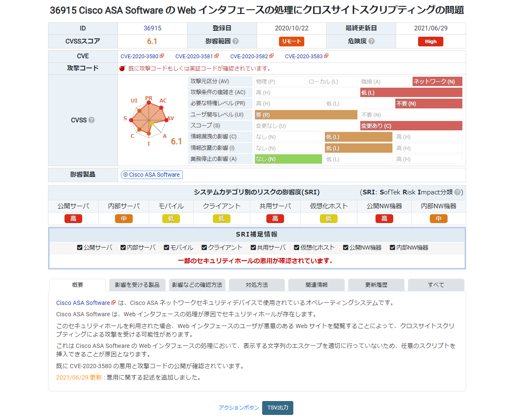Image resolution: width=515 pixels, height=420 pixels.
Task: Click the アクションボタン link
Action: pyautogui.click(x=239, y=408)
